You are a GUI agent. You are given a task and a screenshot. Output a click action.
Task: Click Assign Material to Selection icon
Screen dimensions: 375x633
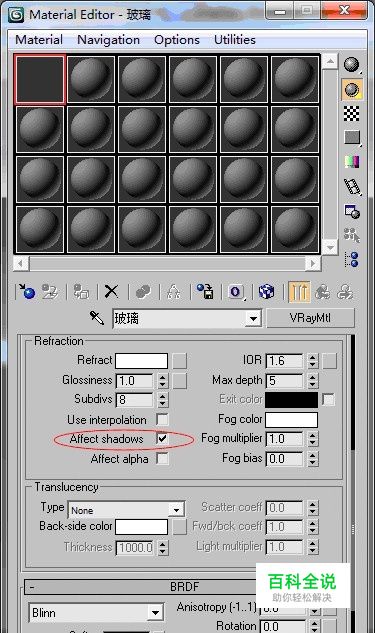(81, 291)
